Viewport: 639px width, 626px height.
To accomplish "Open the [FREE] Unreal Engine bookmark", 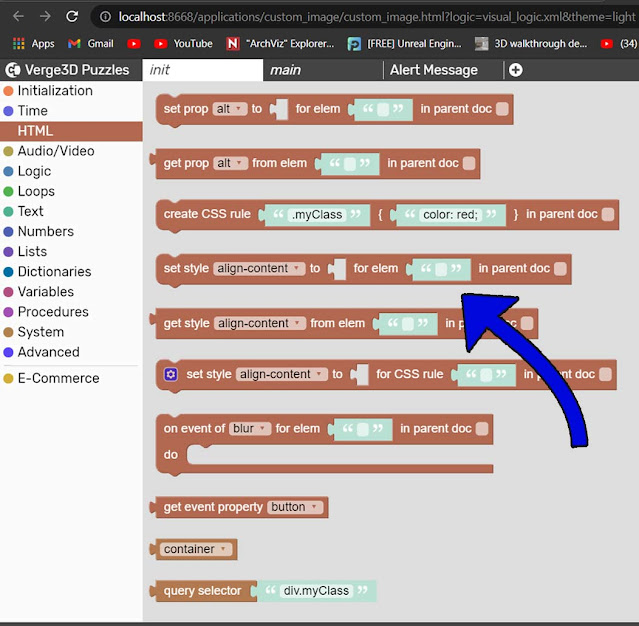I will (404, 44).
